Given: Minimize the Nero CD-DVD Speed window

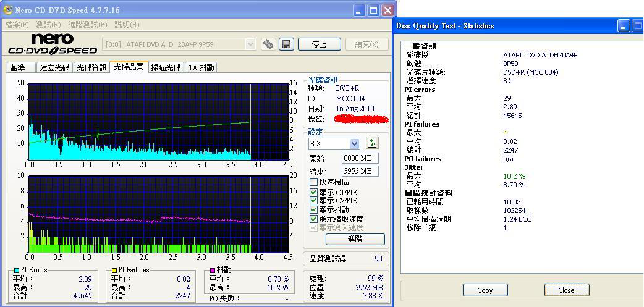Looking at the screenshot, I should click(x=360, y=11).
